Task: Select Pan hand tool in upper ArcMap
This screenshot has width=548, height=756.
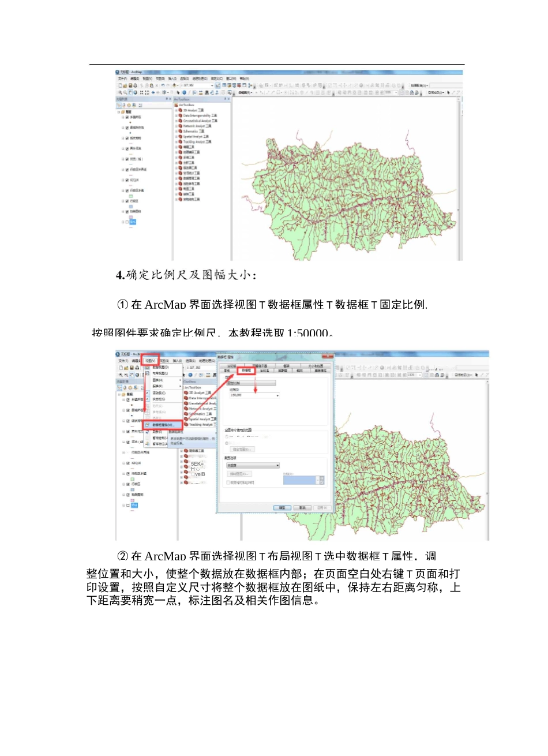Action: 130,92
